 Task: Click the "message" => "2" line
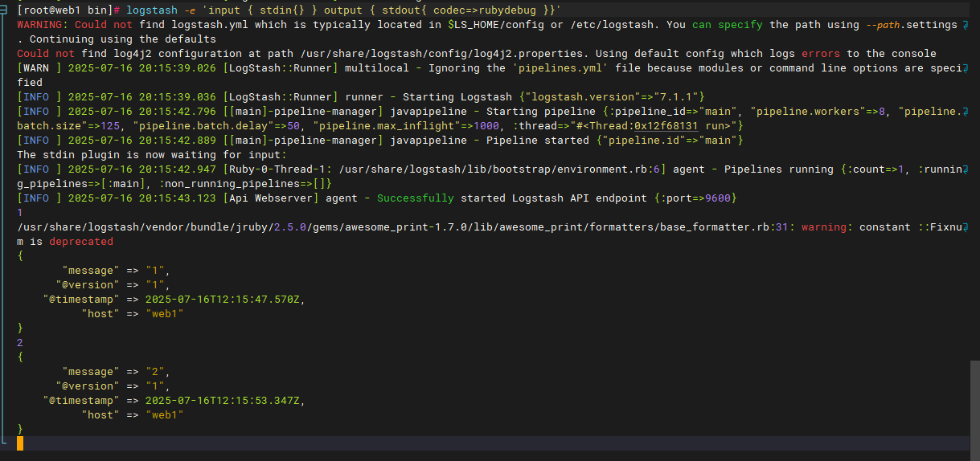[117, 372]
